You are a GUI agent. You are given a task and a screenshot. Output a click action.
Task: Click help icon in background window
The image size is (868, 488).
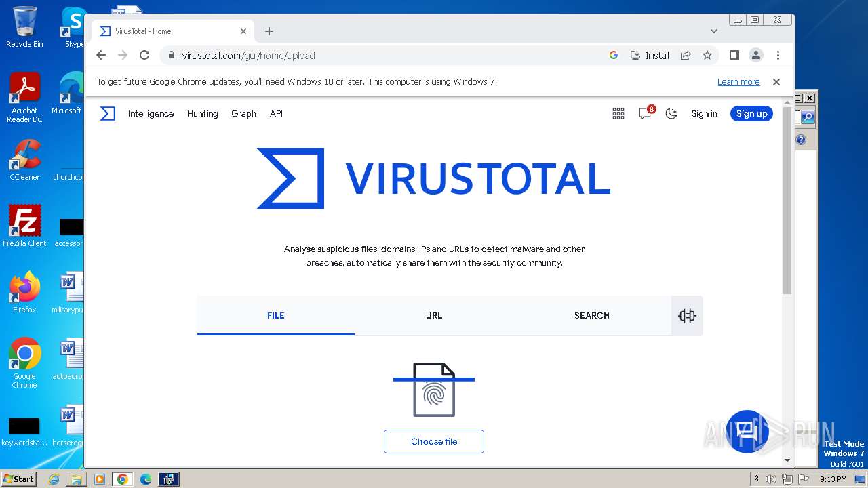(801, 140)
